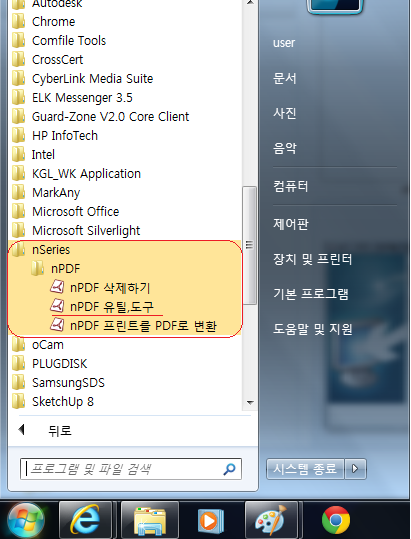Viewport: 411px width, 539px height.
Task: Open Internet Explorer from taskbar
Action: [x=85, y=520]
